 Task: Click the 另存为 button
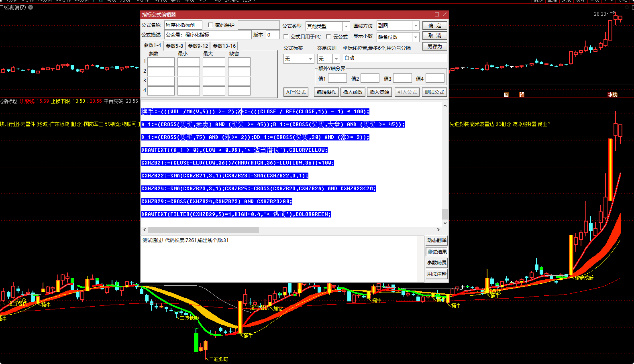click(434, 47)
